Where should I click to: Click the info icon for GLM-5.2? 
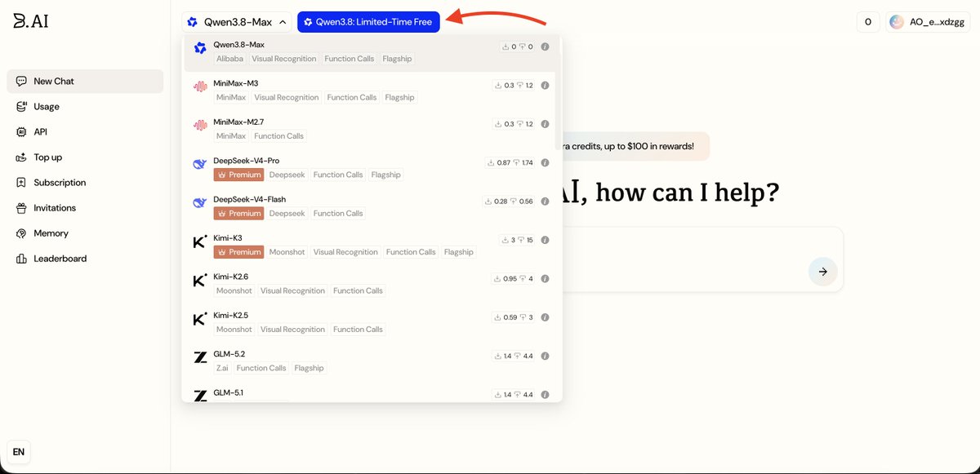(x=545, y=356)
